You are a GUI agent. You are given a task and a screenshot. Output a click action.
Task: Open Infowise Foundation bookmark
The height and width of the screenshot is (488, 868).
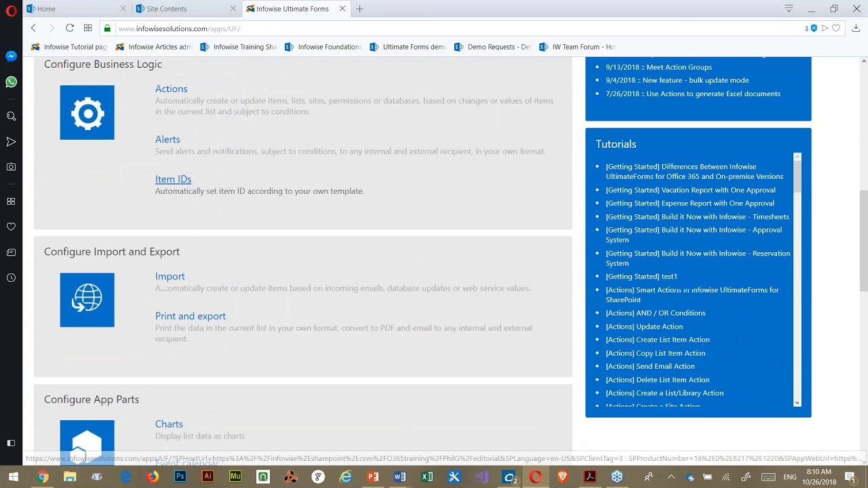tap(323, 47)
